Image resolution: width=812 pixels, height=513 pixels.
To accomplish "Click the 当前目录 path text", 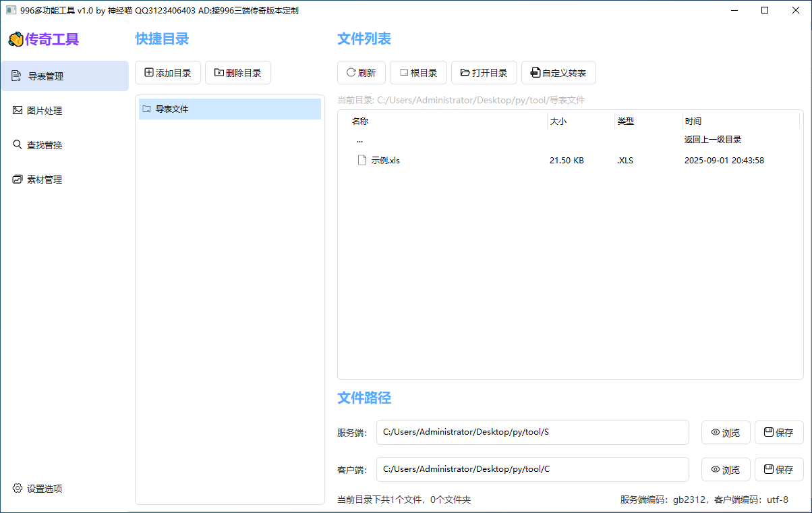I will coord(461,100).
